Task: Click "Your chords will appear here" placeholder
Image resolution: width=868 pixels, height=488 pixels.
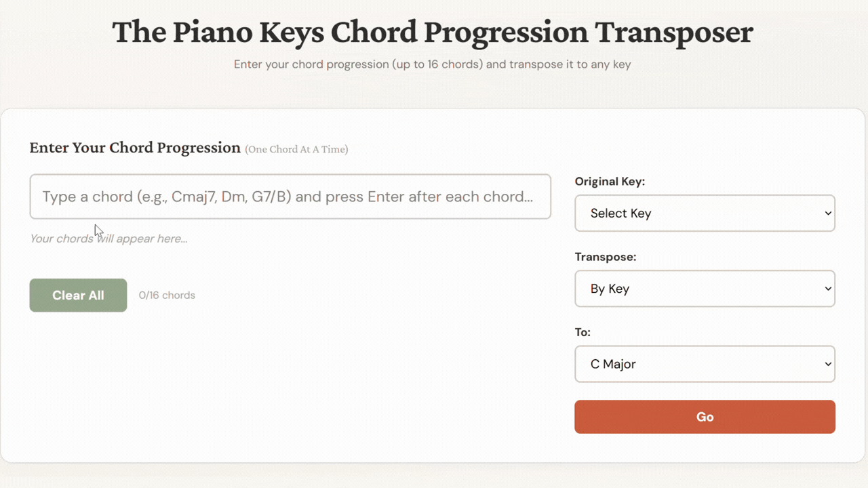Action: (x=108, y=239)
